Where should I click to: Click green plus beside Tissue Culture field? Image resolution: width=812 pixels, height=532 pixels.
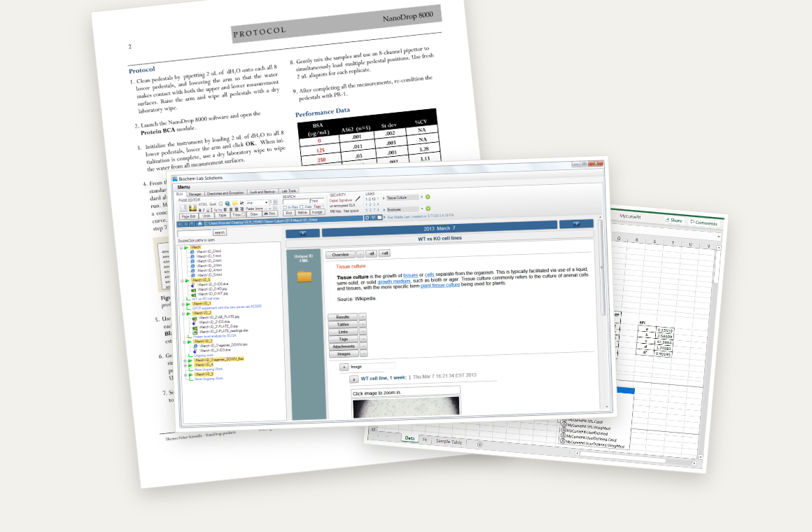point(428,197)
